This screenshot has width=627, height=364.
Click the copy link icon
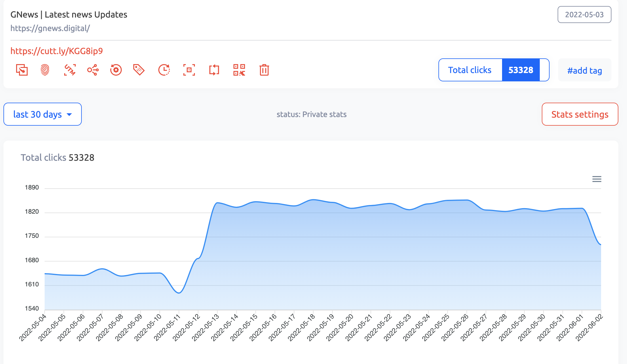coord(22,70)
